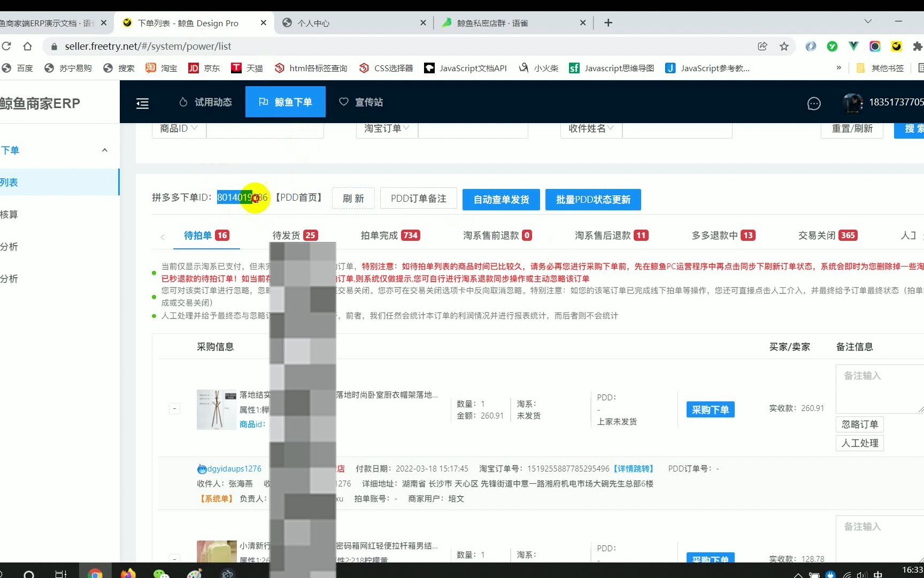Switch to the 淘系售前退款 tab

point(497,235)
